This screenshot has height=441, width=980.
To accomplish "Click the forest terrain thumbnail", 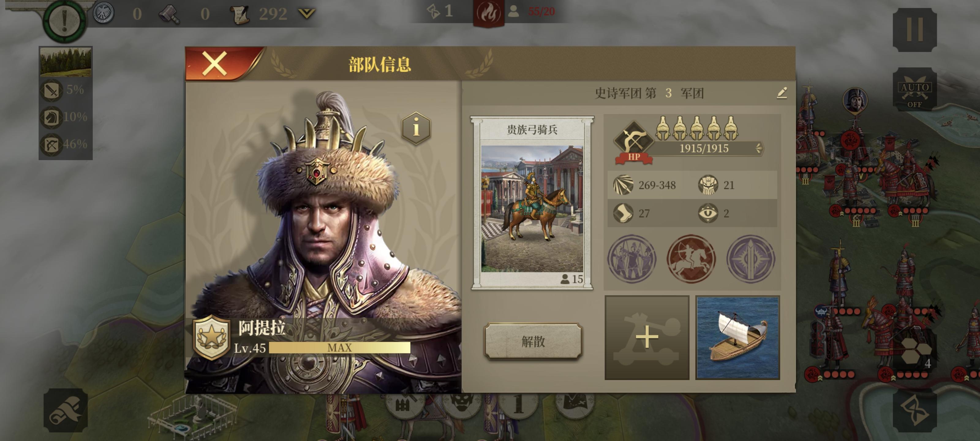I will 66,62.
